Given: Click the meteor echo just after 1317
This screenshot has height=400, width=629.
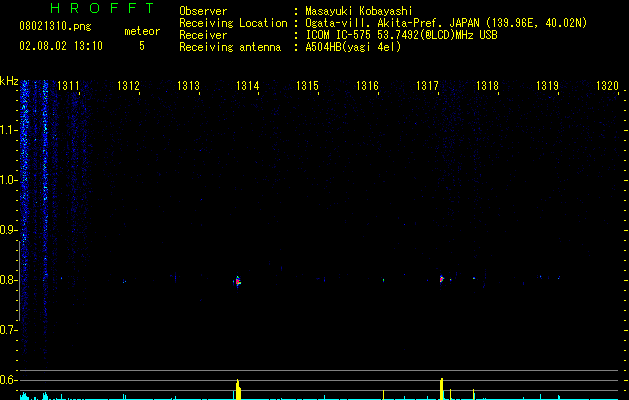Looking at the screenshot, I should [442, 279].
